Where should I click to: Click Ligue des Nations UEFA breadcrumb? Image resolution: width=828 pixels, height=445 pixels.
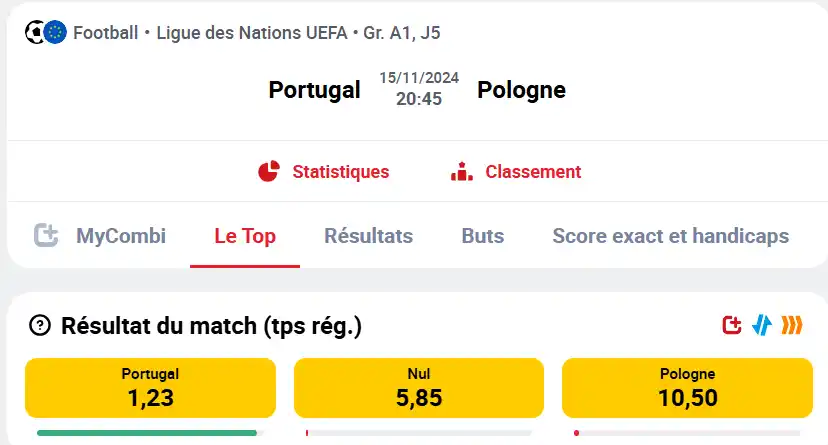pyautogui.click(x=252, y=33)
